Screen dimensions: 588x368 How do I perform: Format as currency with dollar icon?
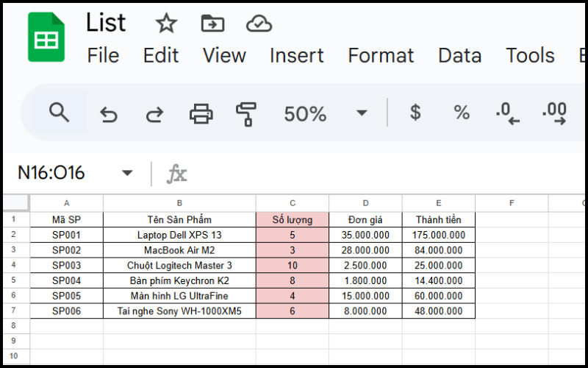tap(415, 113)
